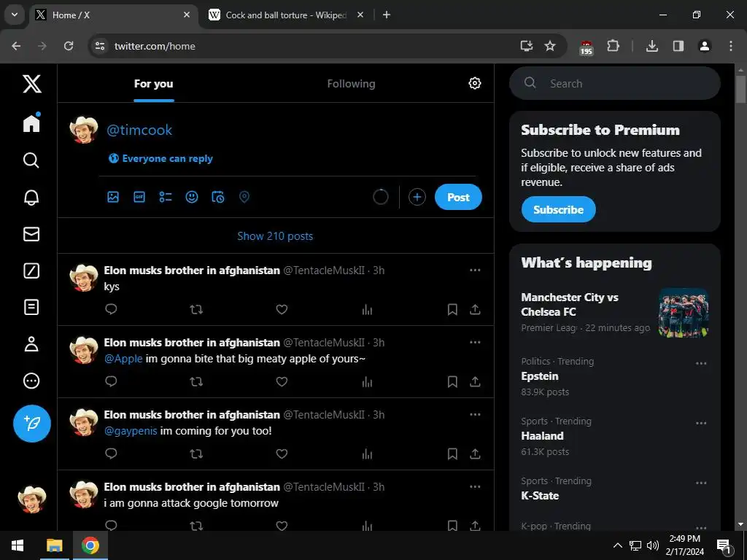Open the Chrome three-dot menu
747x560 pixels.
point(731,46)
